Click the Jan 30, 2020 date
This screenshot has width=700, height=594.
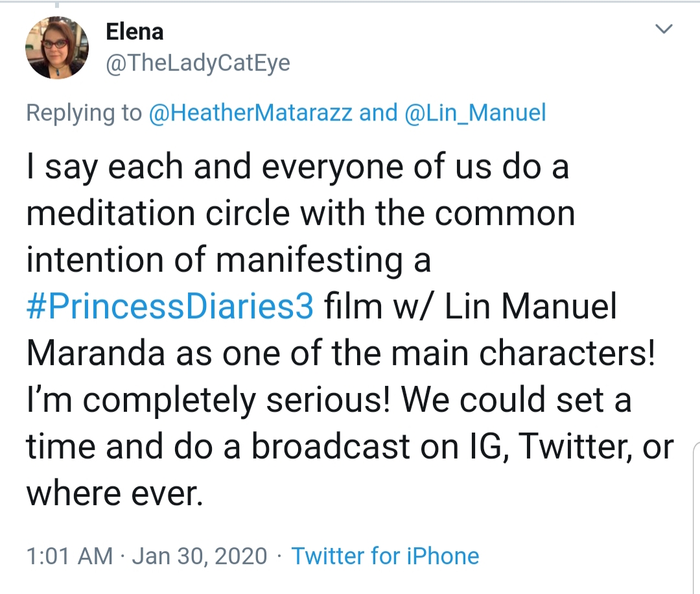pos(200,556)
